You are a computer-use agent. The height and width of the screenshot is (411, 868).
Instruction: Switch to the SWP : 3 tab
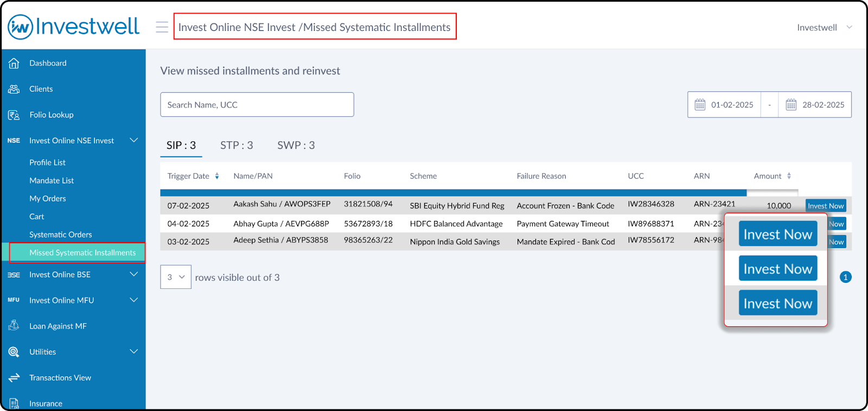[x=296, y=146]
